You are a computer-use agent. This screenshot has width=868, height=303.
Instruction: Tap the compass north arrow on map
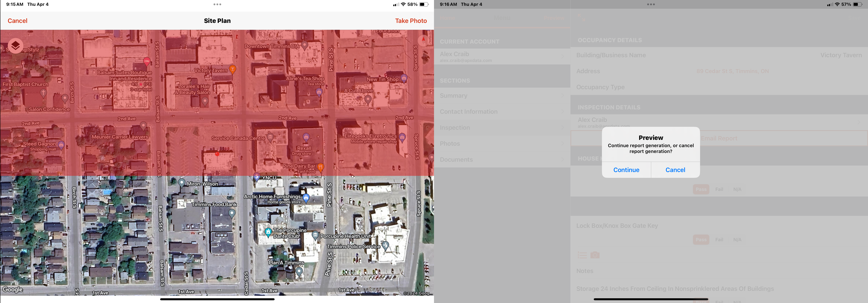[x=423, y=40]
